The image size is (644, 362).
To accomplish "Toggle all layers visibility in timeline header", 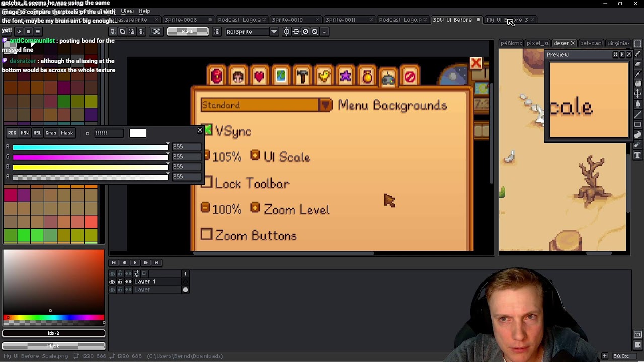I will (x=112, y=274).
